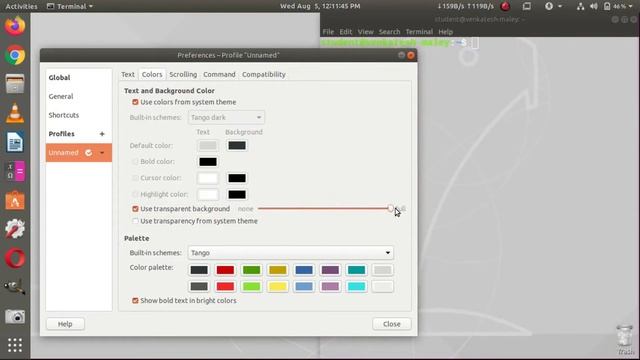Viewport: 640px width, 360px height.
Task: Toggle the Bold color checkbox
Action: 135,162
